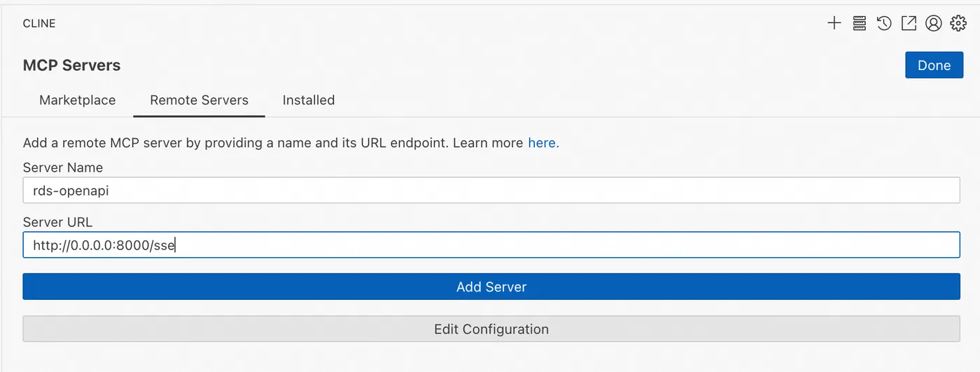Click the CLINE panel title

[39, 23]
